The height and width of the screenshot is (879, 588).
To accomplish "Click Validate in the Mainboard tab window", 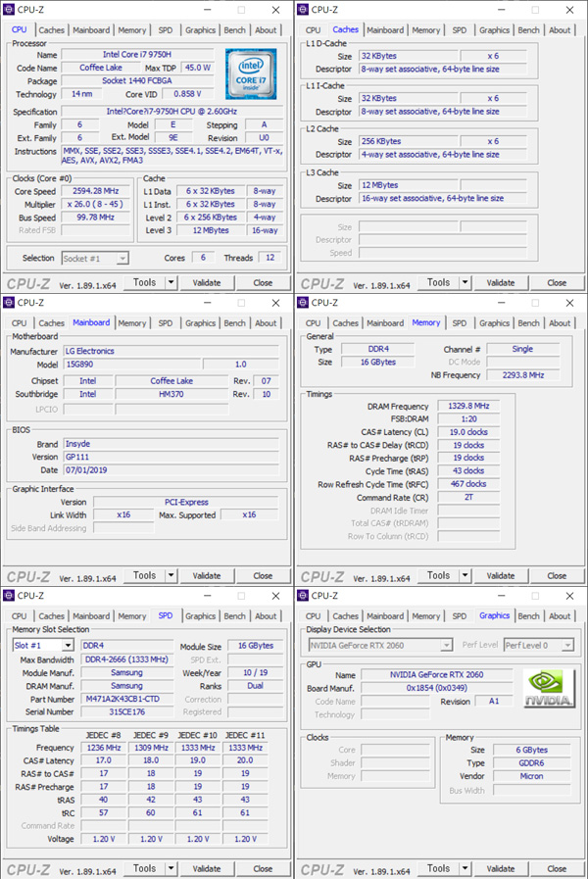I will pyautogui.click(x=207, y=576).
